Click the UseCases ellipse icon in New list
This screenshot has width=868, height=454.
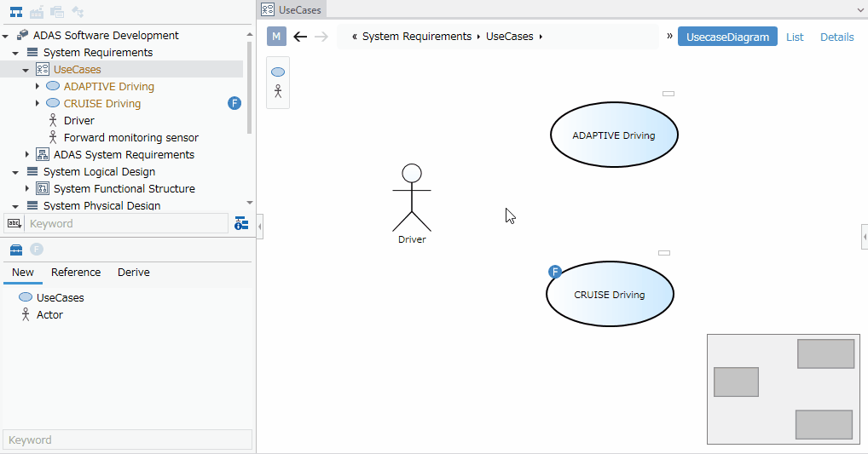click(x=26, y=297)
